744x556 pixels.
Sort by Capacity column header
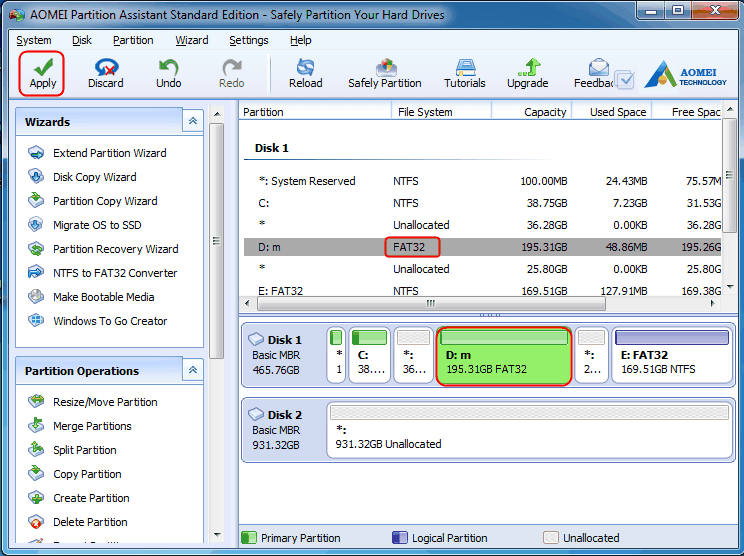[532, 112]
